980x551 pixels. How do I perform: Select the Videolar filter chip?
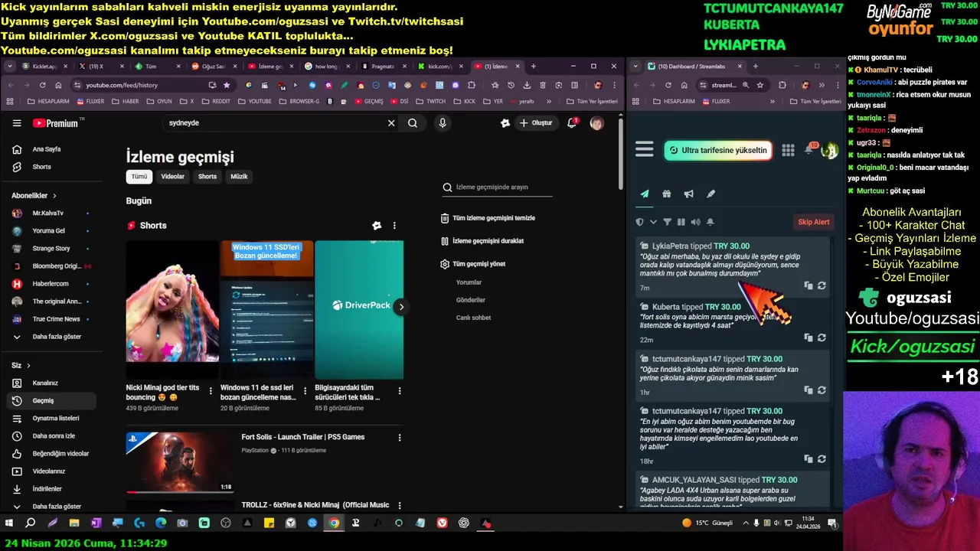click(172, 177)
